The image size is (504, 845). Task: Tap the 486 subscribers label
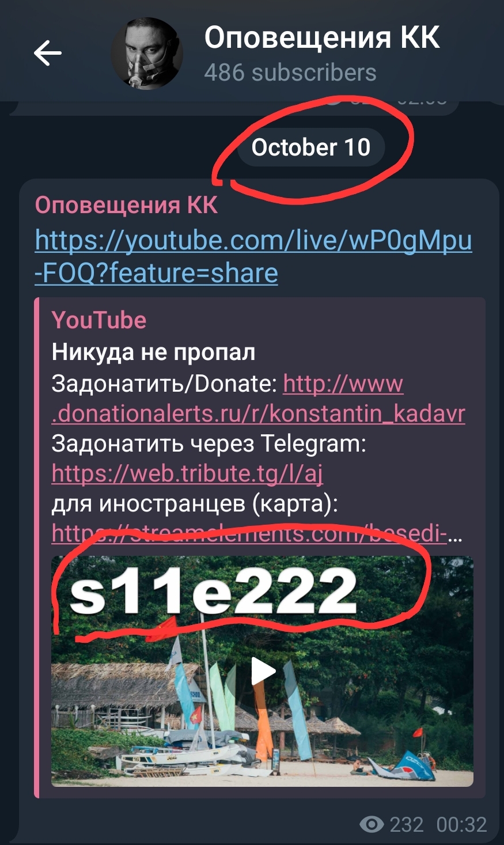pos(290,73)
